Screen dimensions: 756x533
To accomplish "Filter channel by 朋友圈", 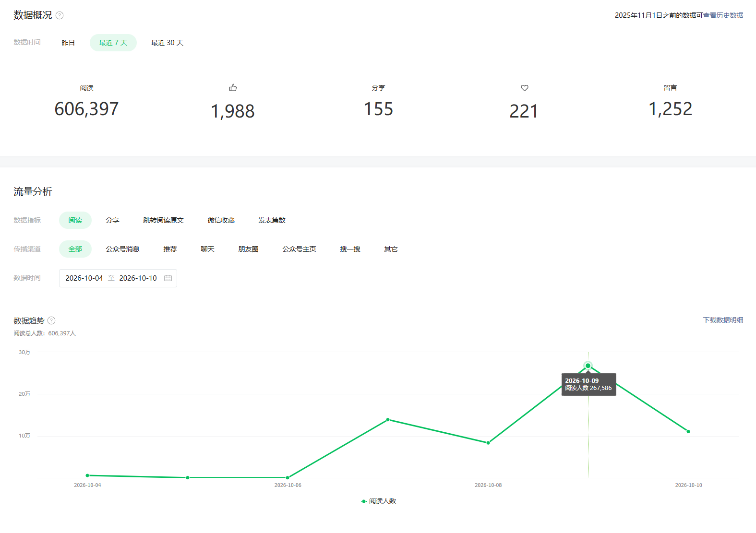I will coord(248,249).
